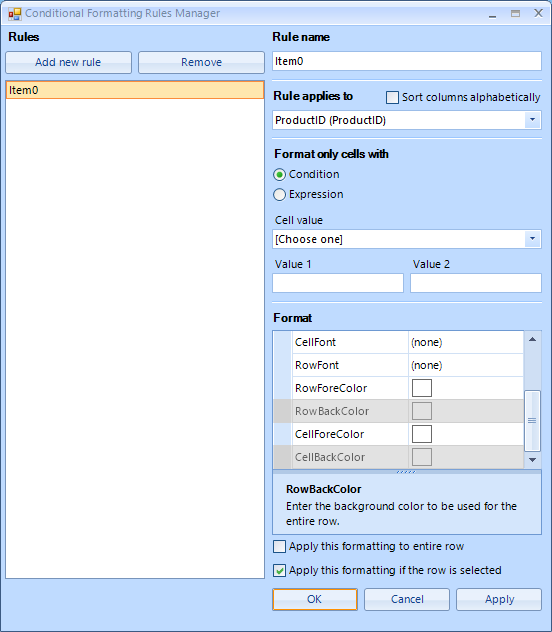The image size is (552, 632).
Task: Click the dialog's title bar app icon
Action: coord(15,14)
